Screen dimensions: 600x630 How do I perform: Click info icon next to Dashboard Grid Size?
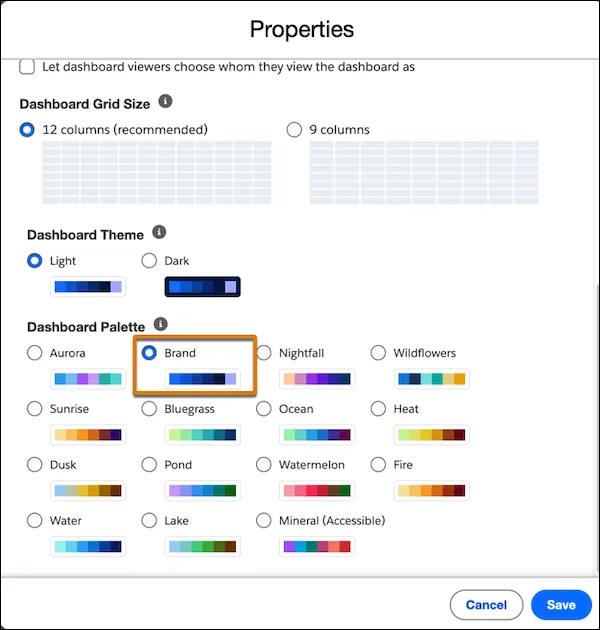coord(166,102)
